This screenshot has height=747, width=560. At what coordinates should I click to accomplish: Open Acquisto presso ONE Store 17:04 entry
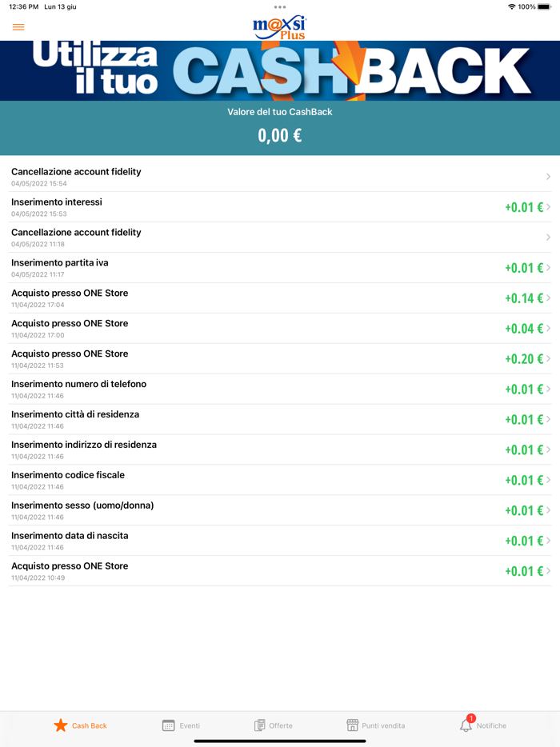pos(280,298)
